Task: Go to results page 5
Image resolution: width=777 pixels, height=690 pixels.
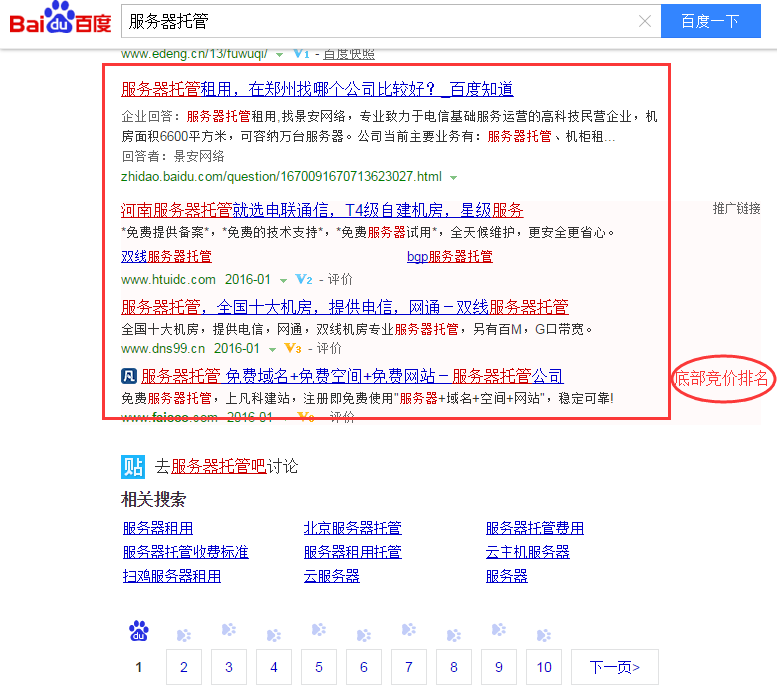Action: [x=319, y=667]
